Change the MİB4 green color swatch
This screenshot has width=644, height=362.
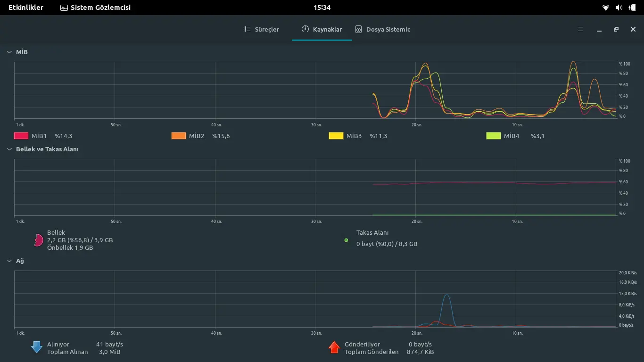pyautogui.click(x=494, y=136)
